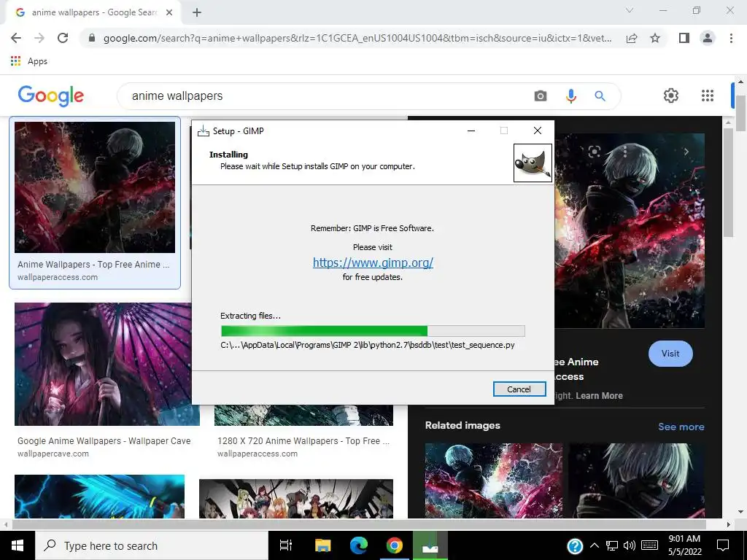Start voice search with the microphone icon
747x560 pixels.
(570, 96)
